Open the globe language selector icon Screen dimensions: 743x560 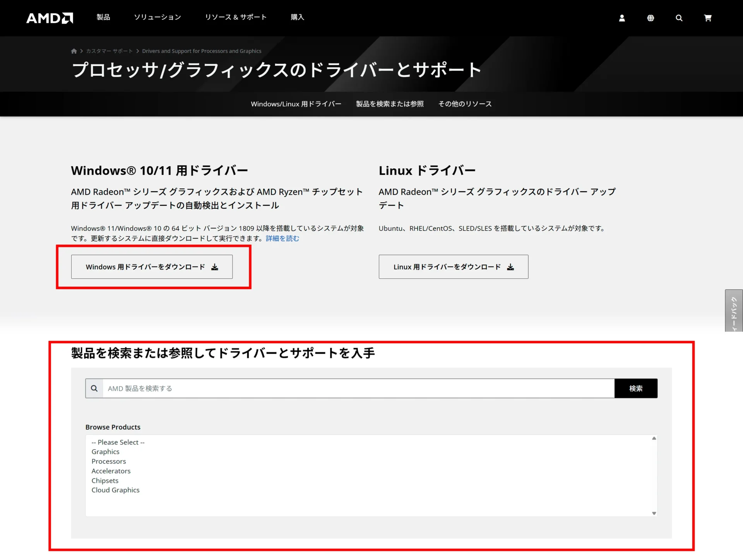651,18
